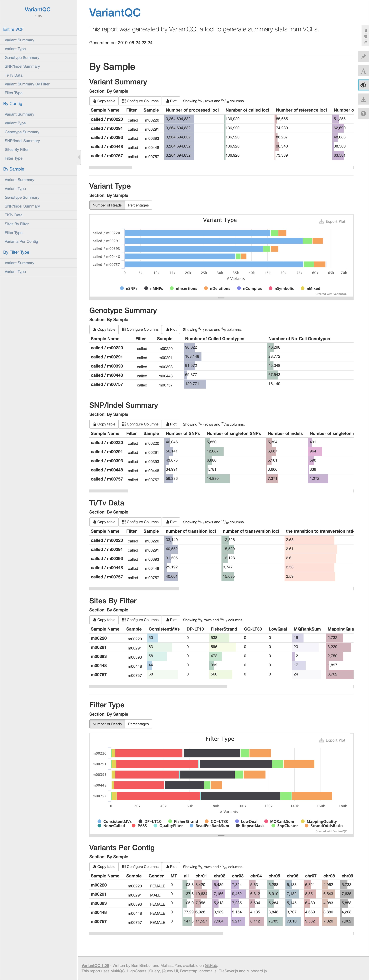Open the toolbox download/export icon
This screenshot has height=980, width=369.
tap(363, 99)
